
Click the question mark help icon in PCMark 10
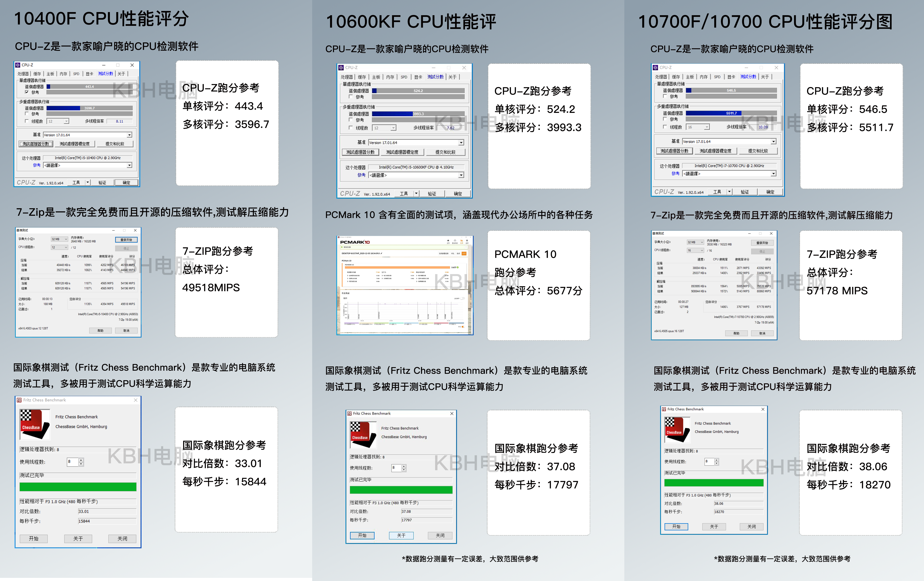point(466,247)
